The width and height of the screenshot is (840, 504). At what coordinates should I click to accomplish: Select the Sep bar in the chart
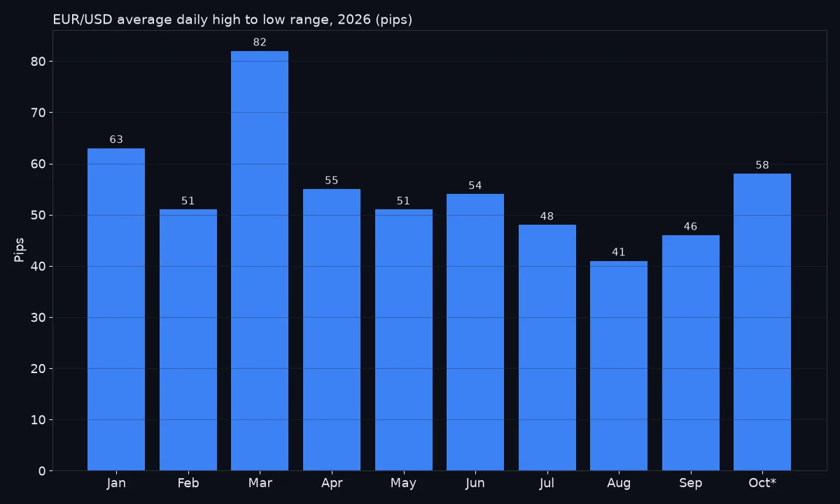[x=691, y=353]
